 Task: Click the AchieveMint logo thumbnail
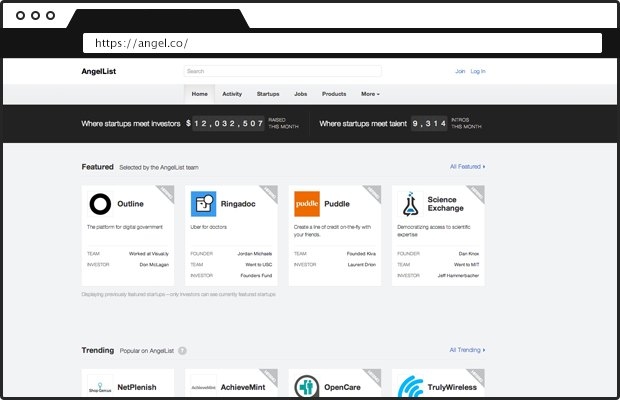[204, 387]
